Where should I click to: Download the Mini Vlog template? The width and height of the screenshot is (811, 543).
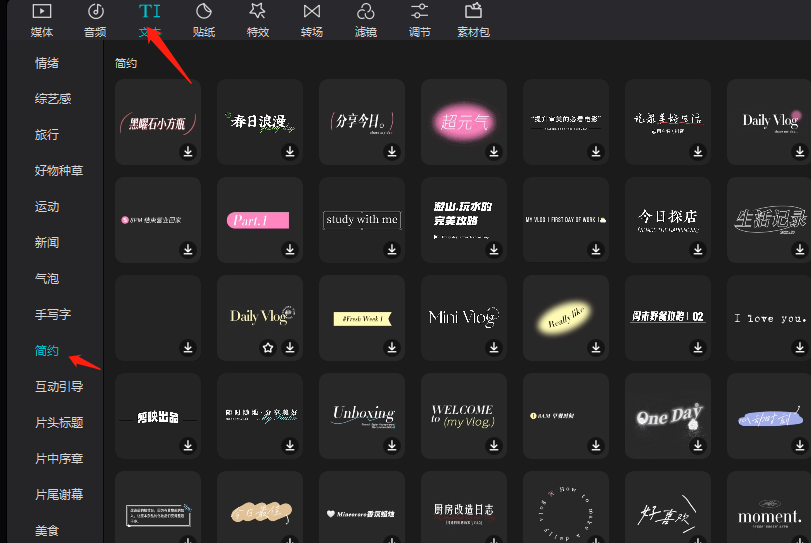(x=494, y=348)
